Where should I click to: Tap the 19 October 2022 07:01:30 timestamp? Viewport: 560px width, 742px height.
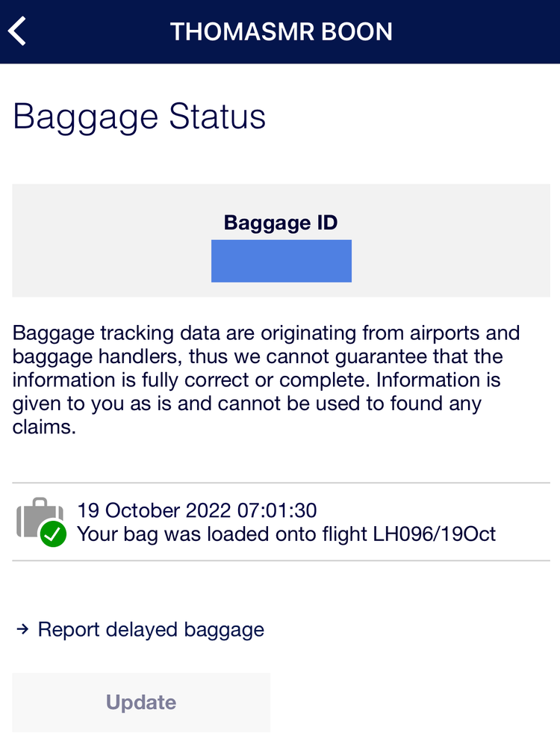click(197, 511)
